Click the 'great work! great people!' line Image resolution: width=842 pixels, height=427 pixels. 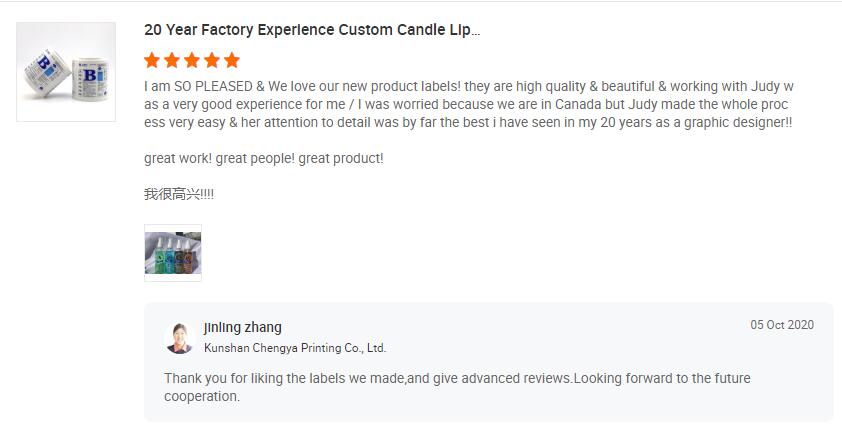264,158
